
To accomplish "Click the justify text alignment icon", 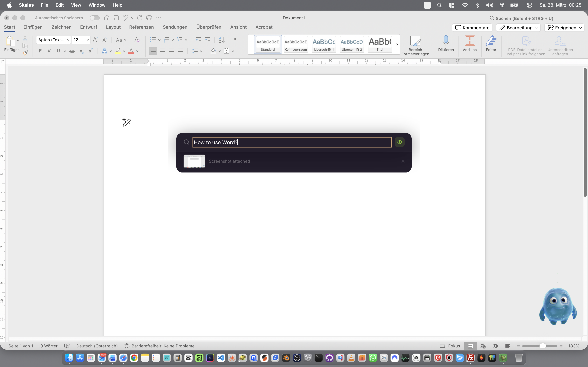I will (x=180, y=51).
